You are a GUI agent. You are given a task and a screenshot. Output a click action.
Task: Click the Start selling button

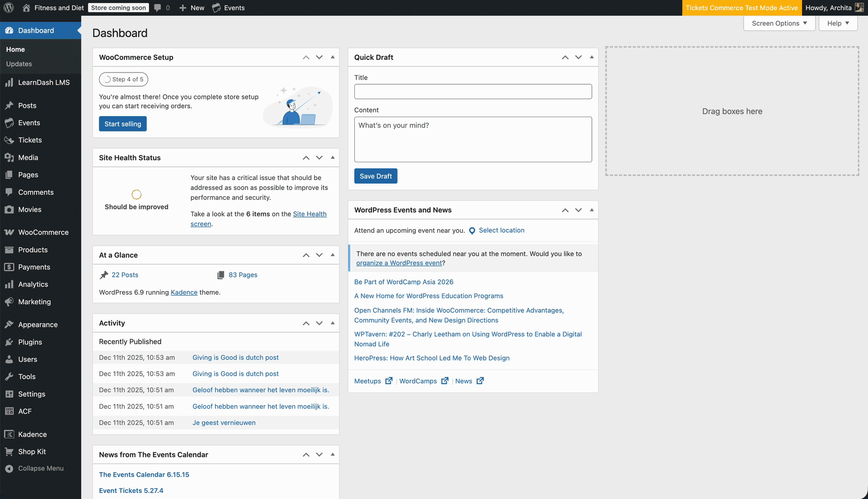[123, 124]
